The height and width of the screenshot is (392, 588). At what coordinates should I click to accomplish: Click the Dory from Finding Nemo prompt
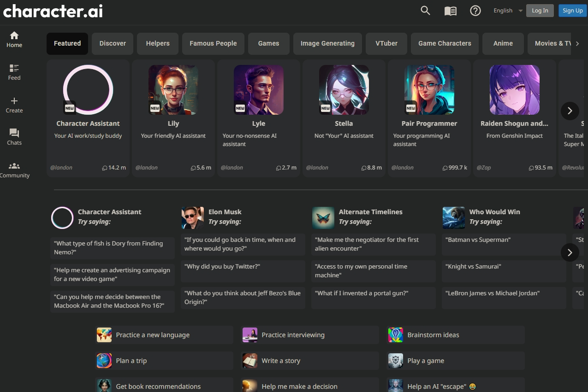(x=113, y=248)
